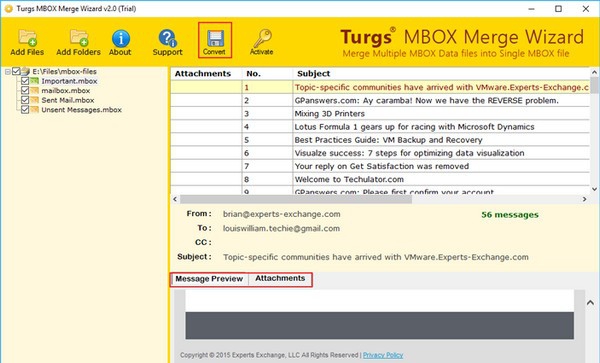This screenshot has width=600, height=363.
Task: Click the horizontal scrollbar thumb of email list
Action: [296, 199]
